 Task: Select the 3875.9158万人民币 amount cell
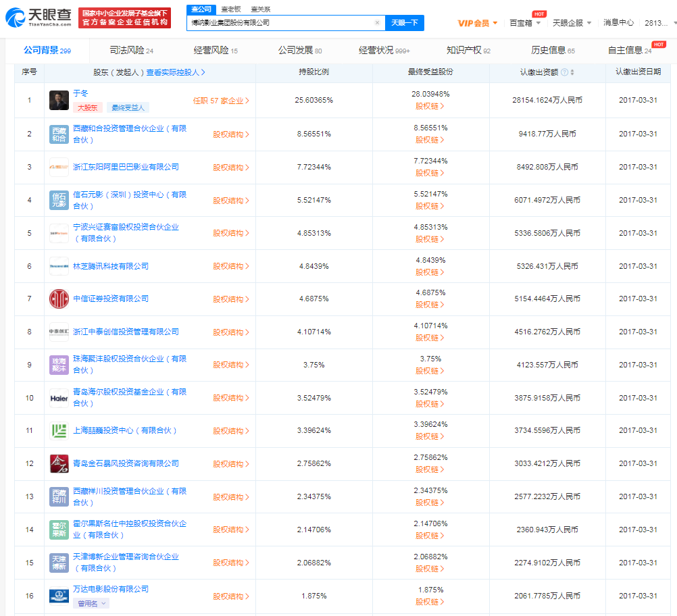[547, 398]
